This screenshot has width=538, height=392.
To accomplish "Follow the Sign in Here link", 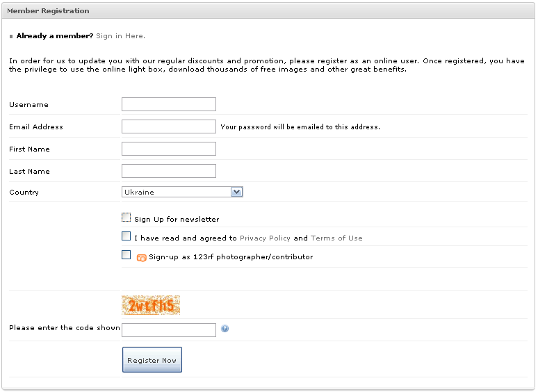I will pyautogui.click(x=120, y=36).
